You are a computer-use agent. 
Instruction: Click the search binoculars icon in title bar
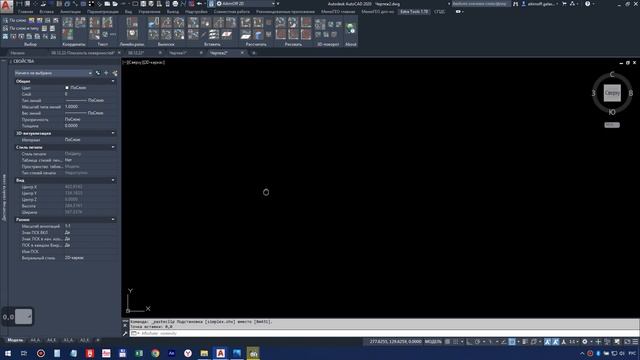(516, 4)
